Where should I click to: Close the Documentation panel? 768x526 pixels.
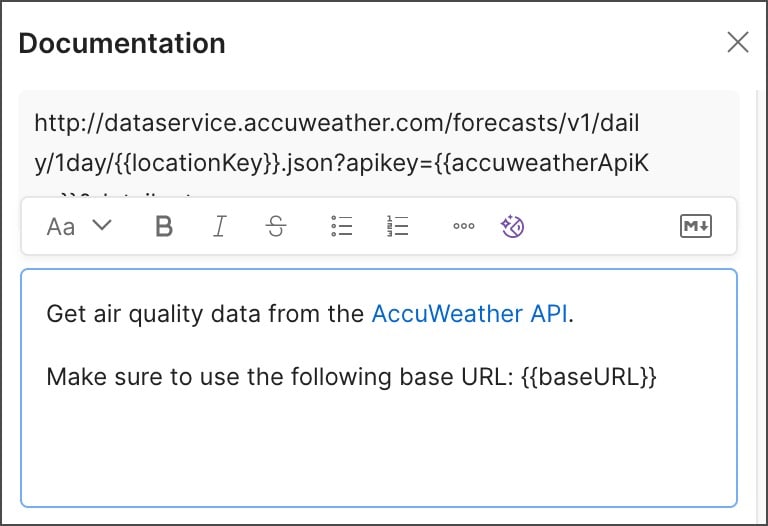(x=738, y=42)
